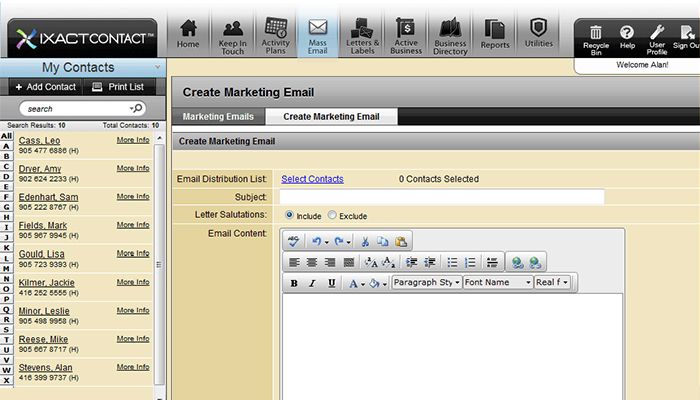This screenshot has height=400, width=700.
Task: Insert a numbered list
Action: click(470, 262)
